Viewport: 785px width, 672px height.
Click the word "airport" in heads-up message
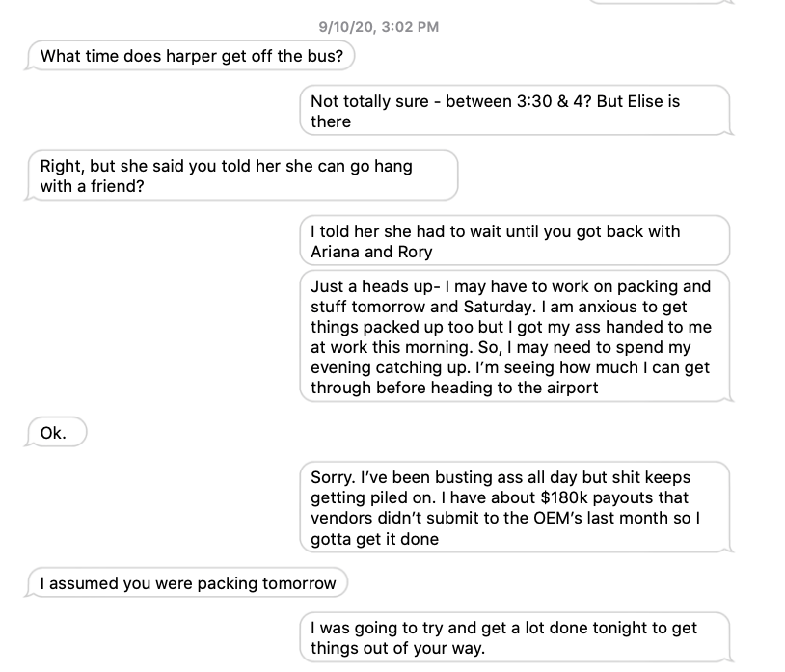(566, 388)
